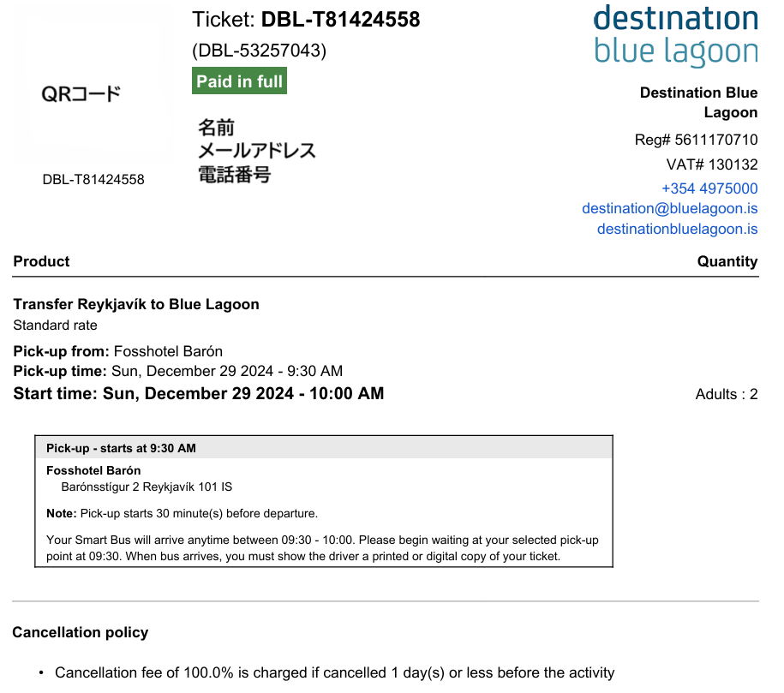Screen dimensions: 784x693
Task: Click the green Paid in full badge
Action: [x=239, y=81]
